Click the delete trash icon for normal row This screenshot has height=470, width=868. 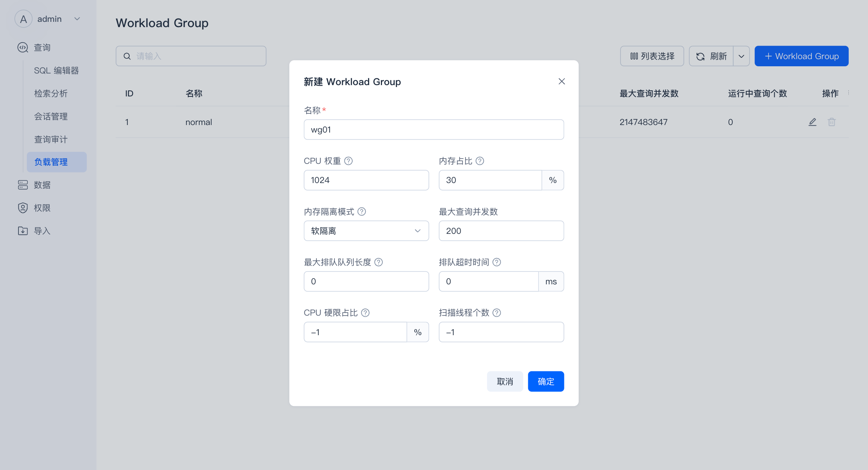tap(831, 122)
